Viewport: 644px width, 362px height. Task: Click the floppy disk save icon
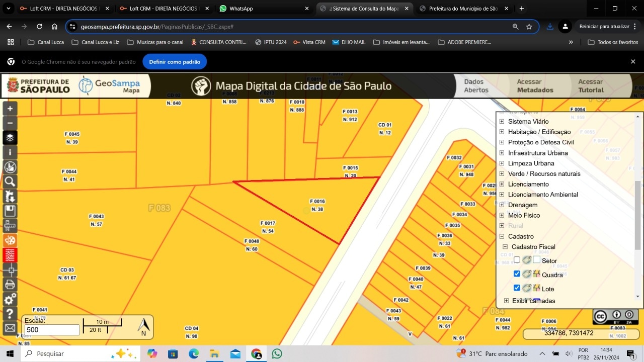pos(10,211)
